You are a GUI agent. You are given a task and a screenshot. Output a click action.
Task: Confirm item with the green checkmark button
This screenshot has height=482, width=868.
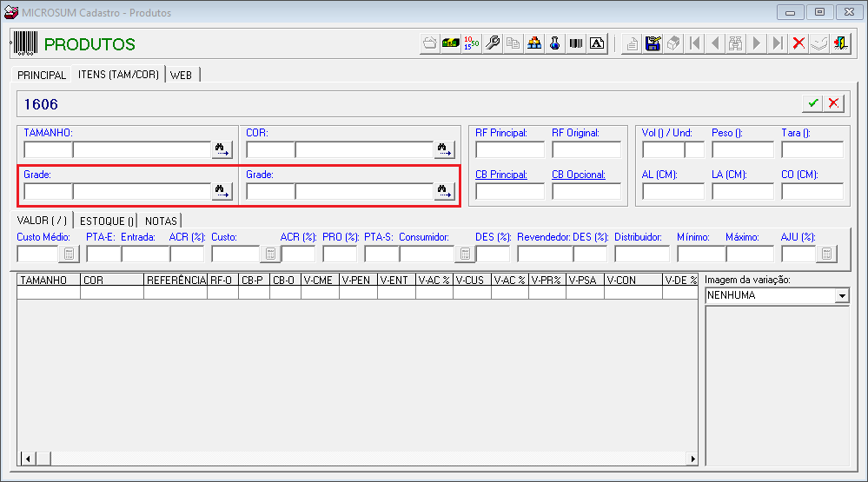pyautogui.click(x=812, y=103)
